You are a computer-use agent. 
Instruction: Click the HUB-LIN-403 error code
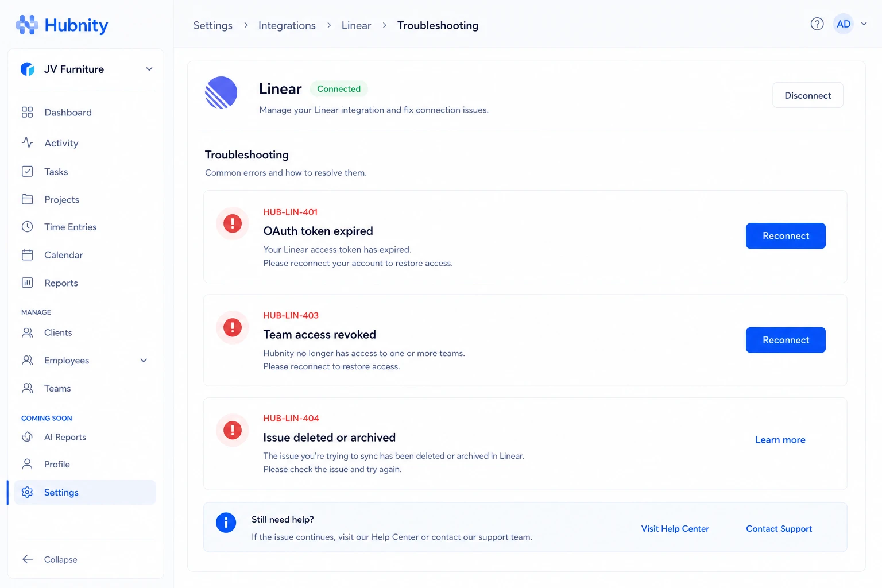tap(291, 315)
